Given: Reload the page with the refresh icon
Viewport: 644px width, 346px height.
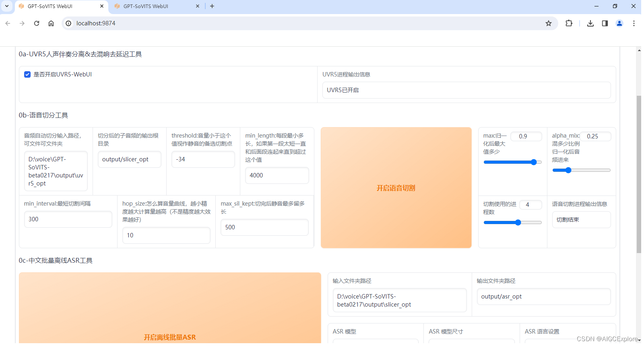Looking at the screenshot, I should pos(37,23).
